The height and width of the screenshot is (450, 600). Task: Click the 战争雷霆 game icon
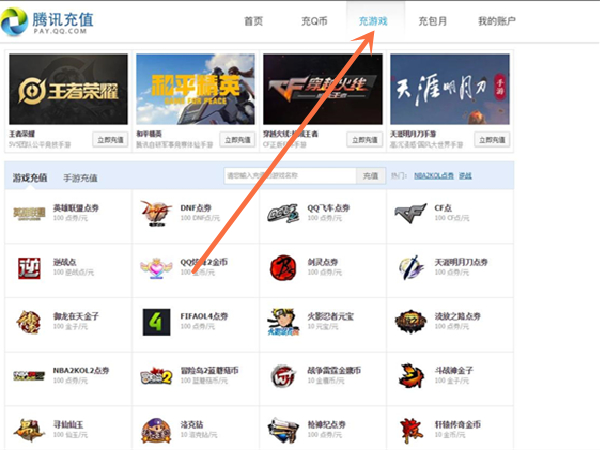click(x=283, y=377)
